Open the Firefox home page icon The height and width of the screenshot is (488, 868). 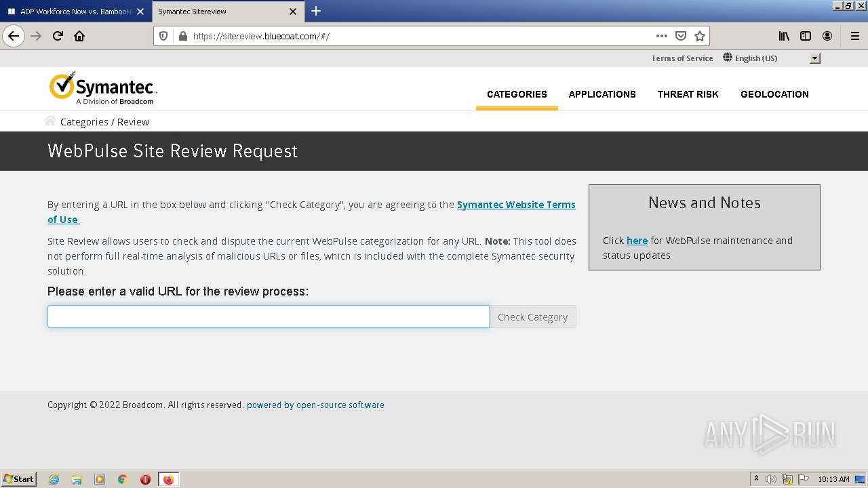(79, 36)
